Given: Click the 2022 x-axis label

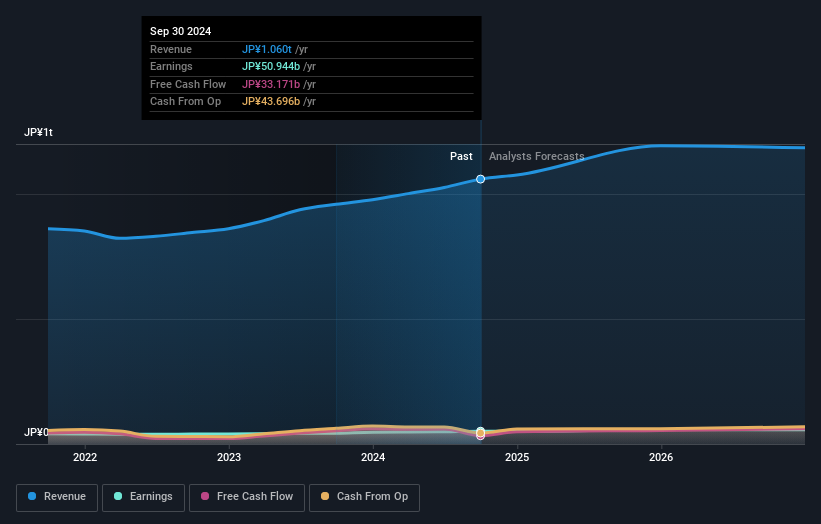Looking at the screenshot, I should click(85, 457).
